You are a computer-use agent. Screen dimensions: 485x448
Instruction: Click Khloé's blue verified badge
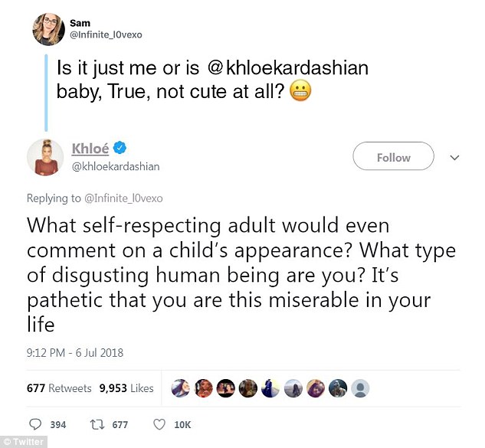[120, 148]
